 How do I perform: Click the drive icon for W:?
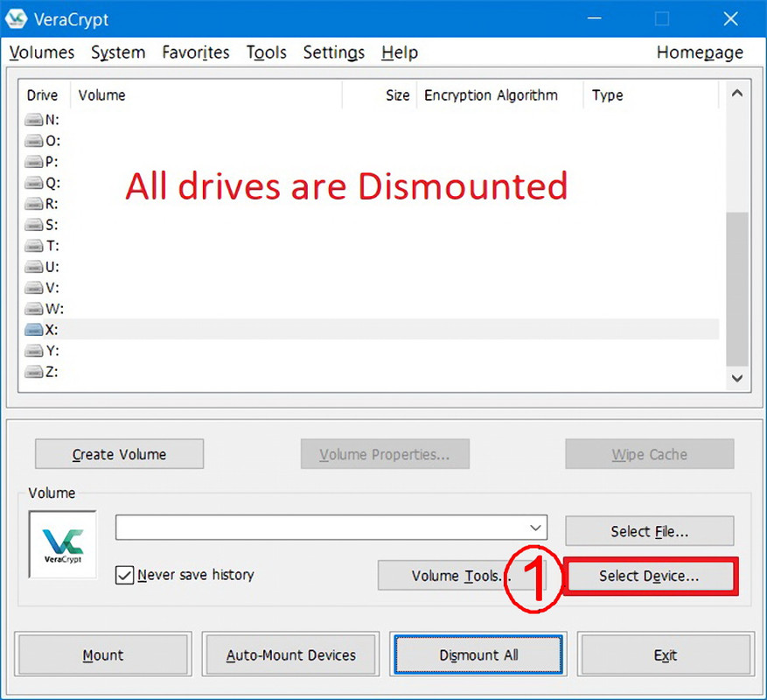point(34,309)
